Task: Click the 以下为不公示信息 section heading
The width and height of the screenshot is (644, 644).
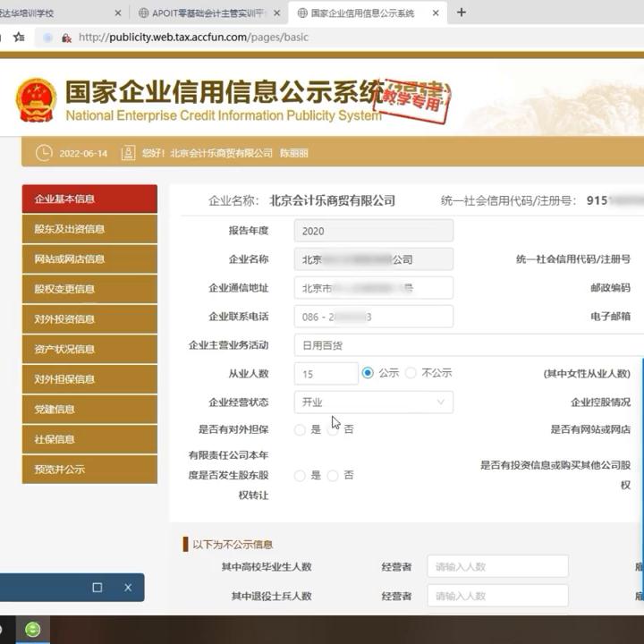Action: pyautogui.click(x=233, y=545)
